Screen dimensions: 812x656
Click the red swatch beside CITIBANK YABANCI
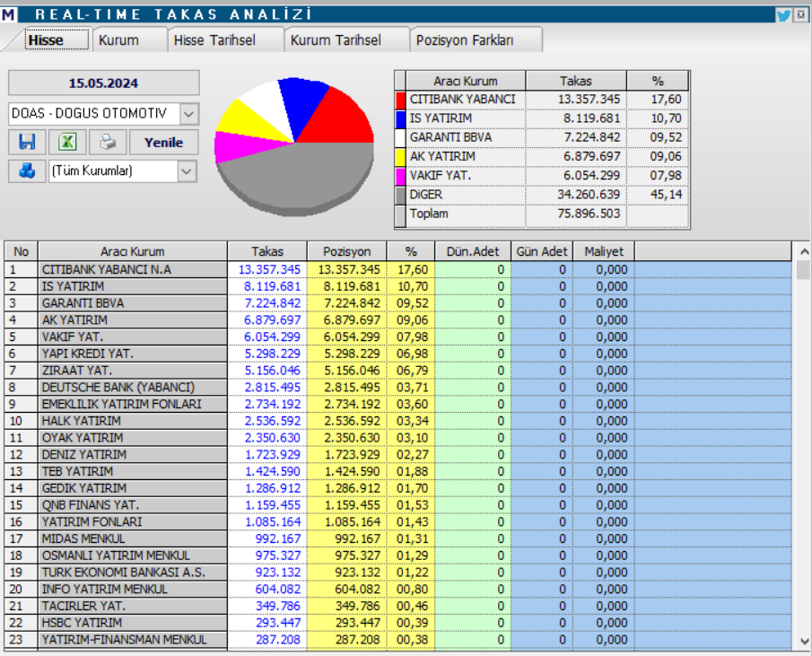point(398,100)
